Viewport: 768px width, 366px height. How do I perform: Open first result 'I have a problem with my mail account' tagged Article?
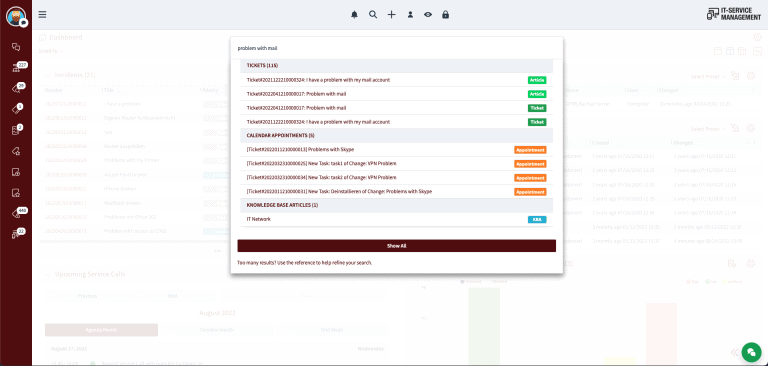[396, 80]
